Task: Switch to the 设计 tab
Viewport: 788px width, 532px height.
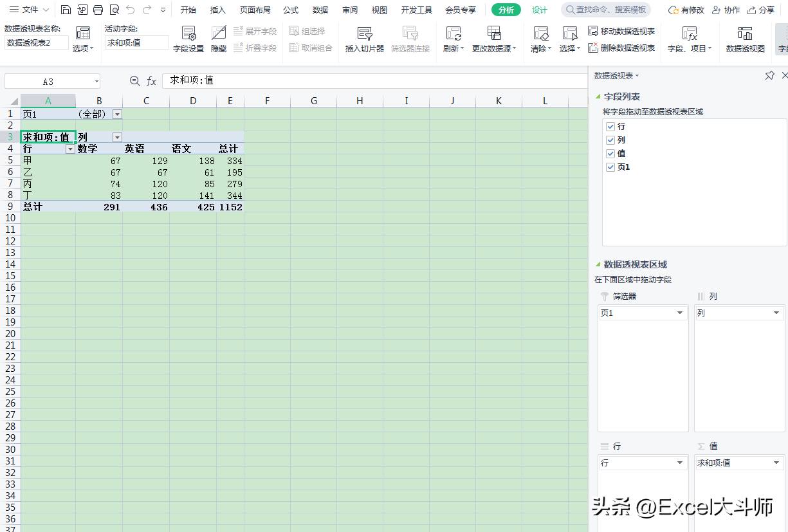Action: [x=540, y=10]
